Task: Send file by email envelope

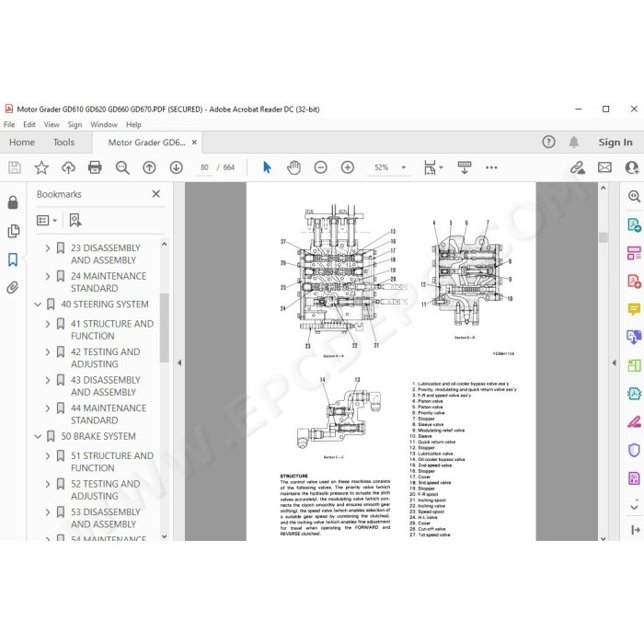Action: pyautogui.click(x=604, y=167)
